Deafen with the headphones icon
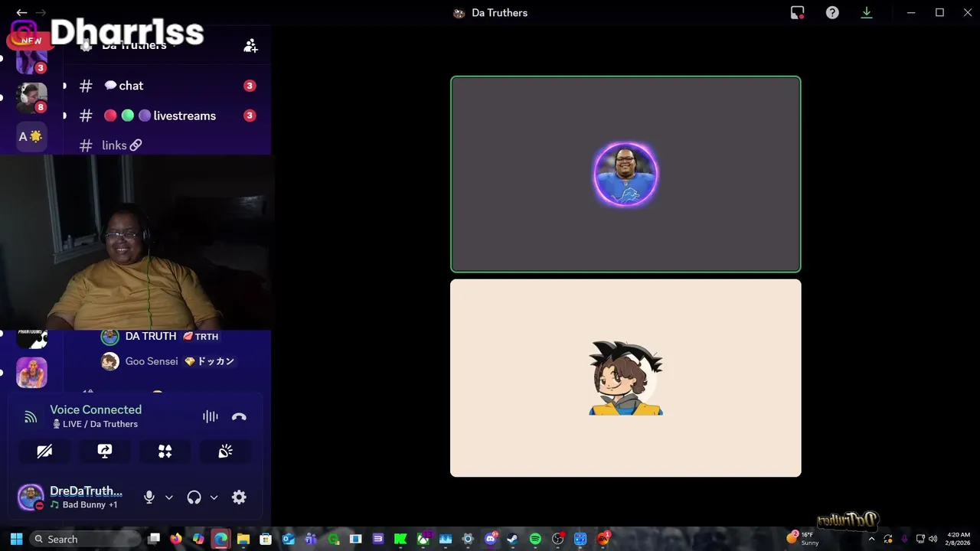Screen dimensions: 980x551 pos(194,497)
